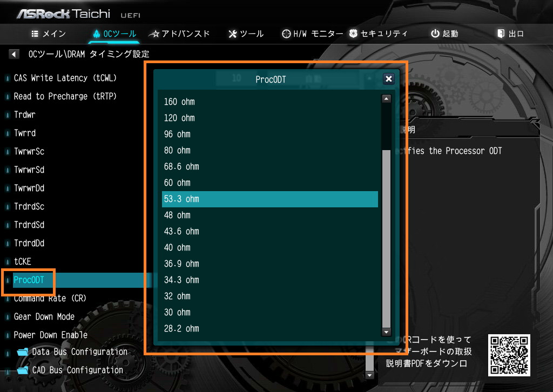Select Gear Down Mode setting
Screen dimensions: 553x392
coord(44,316)
